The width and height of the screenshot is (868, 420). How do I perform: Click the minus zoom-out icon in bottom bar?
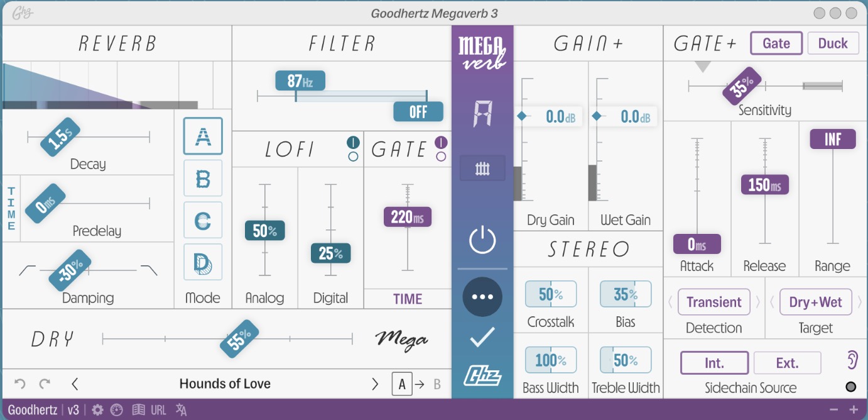(x=834, y=410)
